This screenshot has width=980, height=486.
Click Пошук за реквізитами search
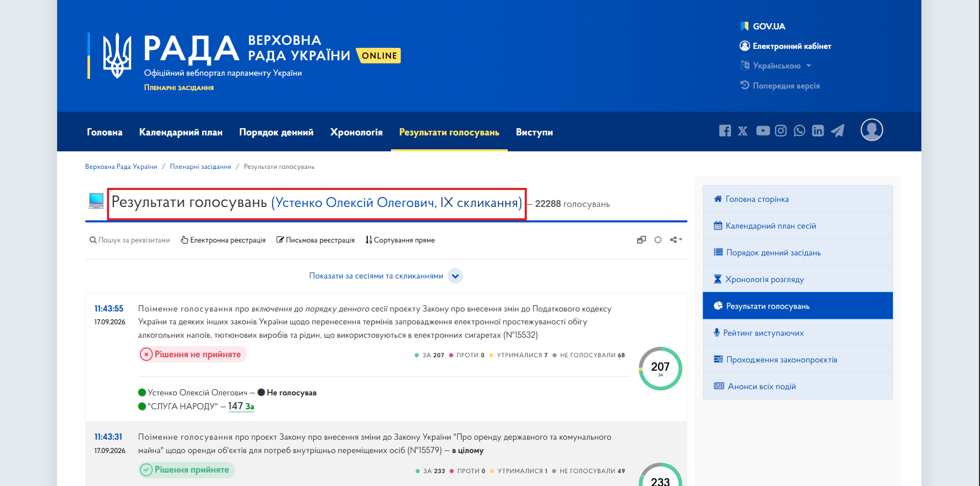click(130, 240)
